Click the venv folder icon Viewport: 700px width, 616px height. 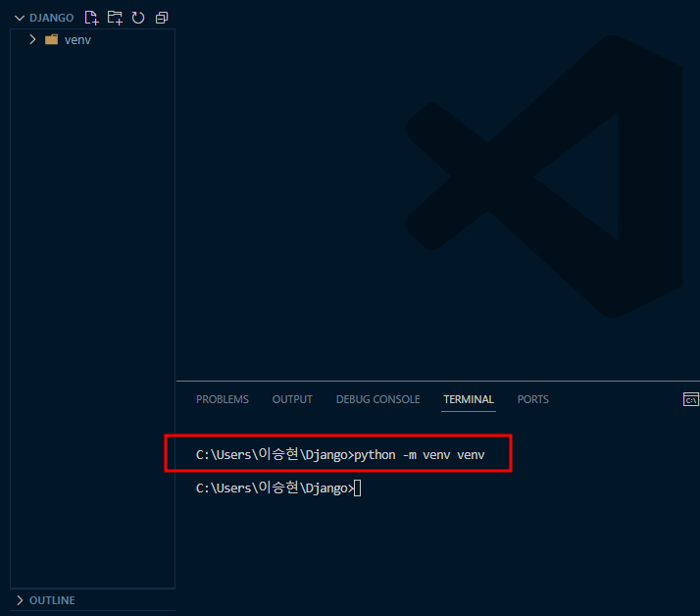[51, 40]
